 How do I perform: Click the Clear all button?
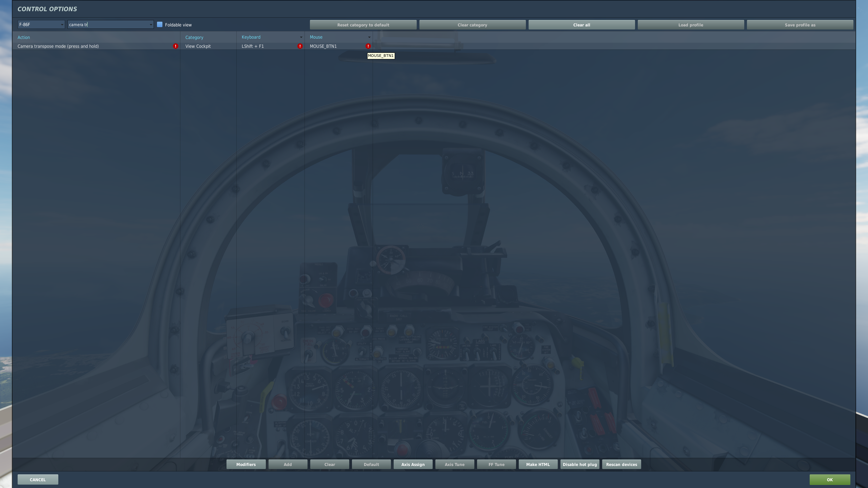click(x=581, y=25)
